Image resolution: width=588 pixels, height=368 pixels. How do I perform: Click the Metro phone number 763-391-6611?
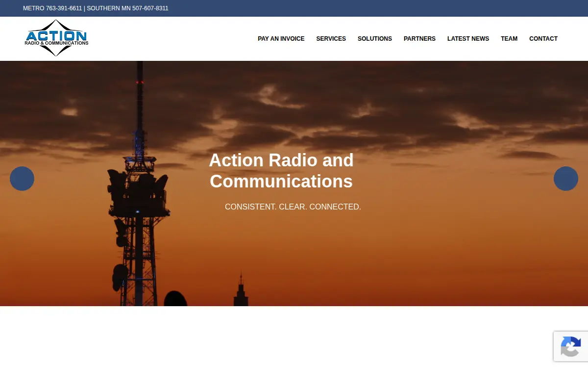click(x=64, y=8)
